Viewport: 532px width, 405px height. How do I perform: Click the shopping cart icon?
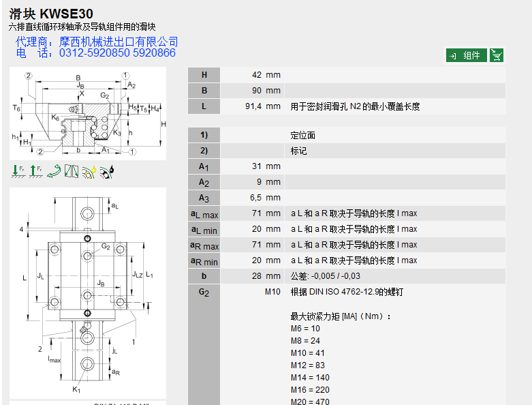[497, 55]
